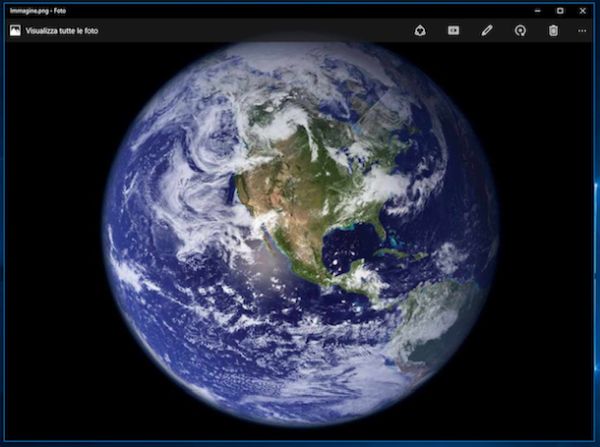Click empty toolbar space left of Share icon
The width and height of the screenshot is (600, 447).
click(300, 31)
